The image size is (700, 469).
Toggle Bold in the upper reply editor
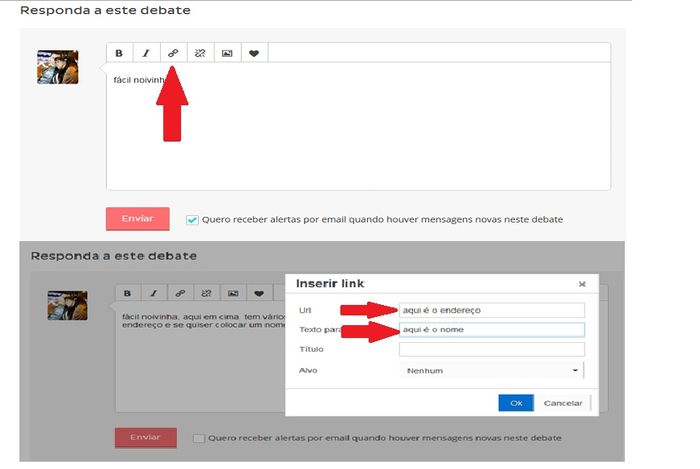[119, 53]
